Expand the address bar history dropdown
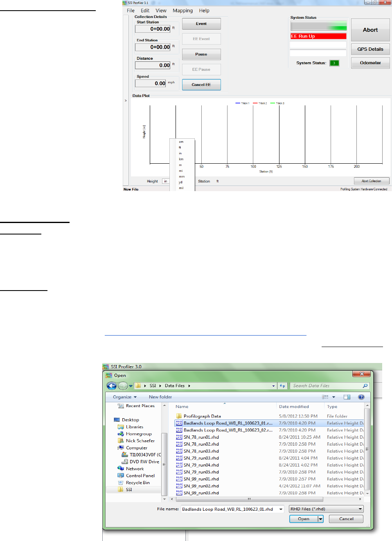 274,386
